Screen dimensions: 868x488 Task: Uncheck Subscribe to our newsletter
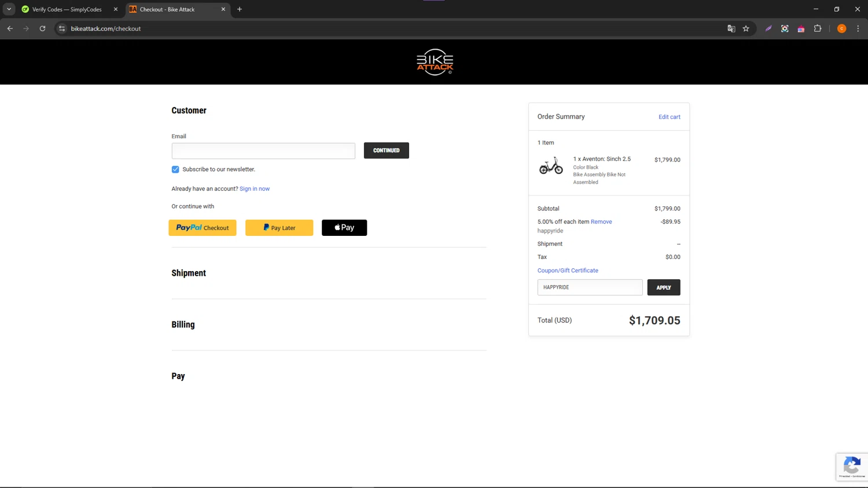[x=175, y=169]
